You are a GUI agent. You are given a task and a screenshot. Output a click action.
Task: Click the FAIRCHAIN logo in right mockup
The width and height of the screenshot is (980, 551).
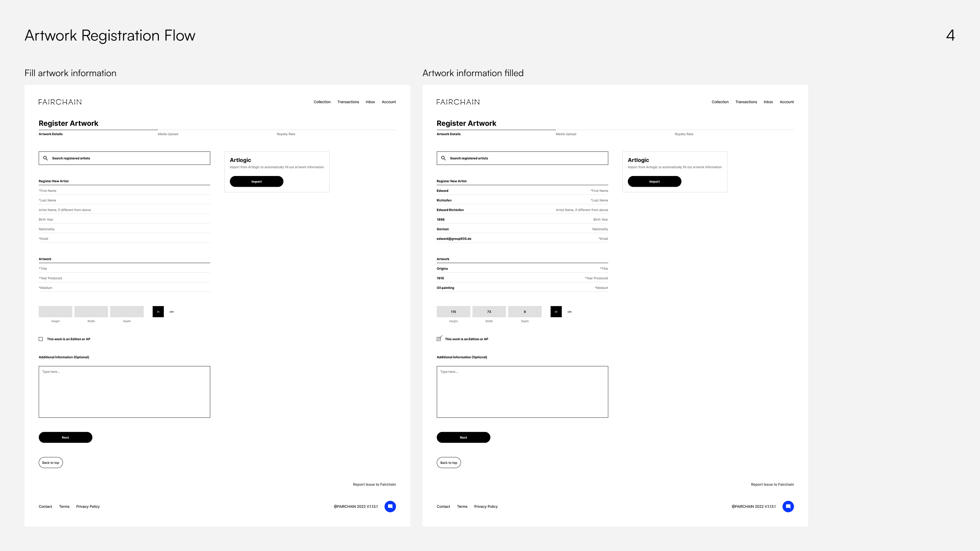pos(458,102)
